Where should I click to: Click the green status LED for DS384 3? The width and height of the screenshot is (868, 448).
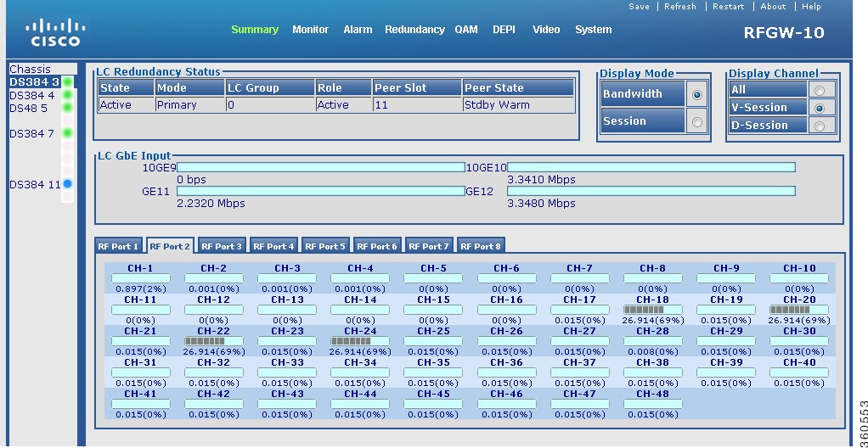pos(68,82)
